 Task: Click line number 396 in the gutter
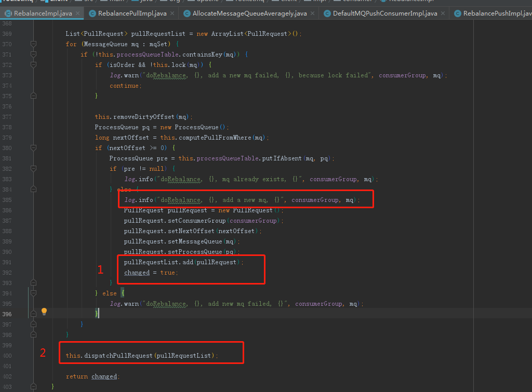pyautogui.click(x=7, y=314)
